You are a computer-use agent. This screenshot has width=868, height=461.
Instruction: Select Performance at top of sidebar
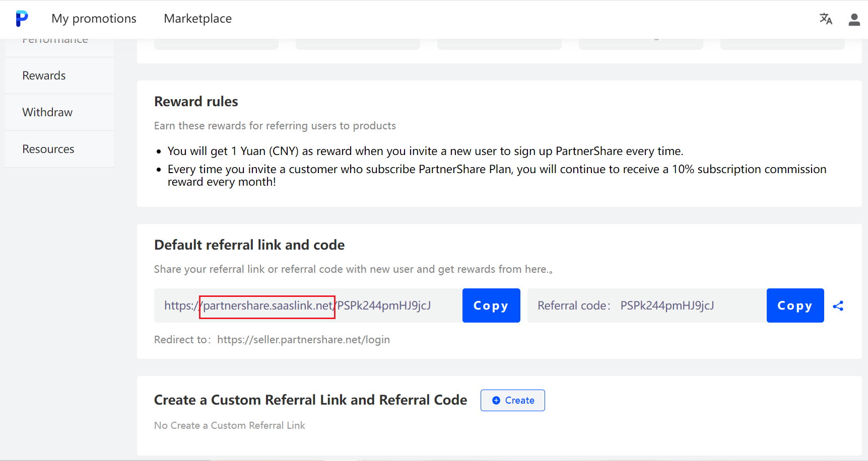[x=55, y=39]
